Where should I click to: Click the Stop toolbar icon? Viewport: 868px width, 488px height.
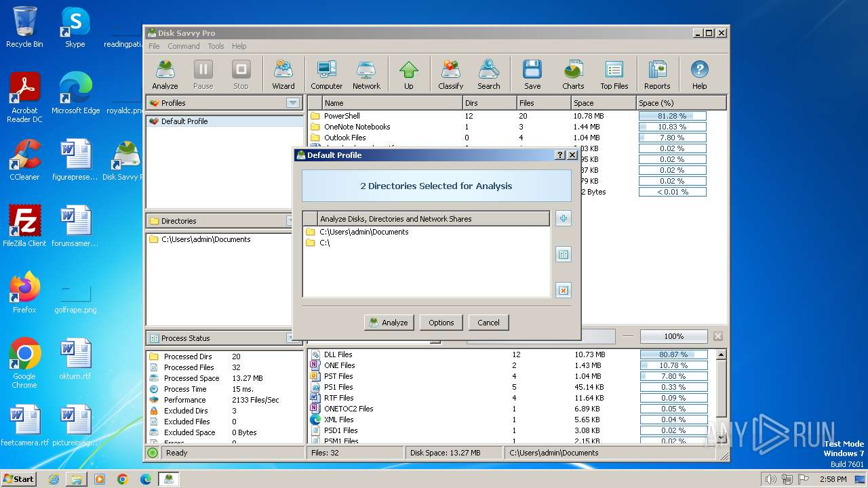pyautogui.click(x=241, y=74)
